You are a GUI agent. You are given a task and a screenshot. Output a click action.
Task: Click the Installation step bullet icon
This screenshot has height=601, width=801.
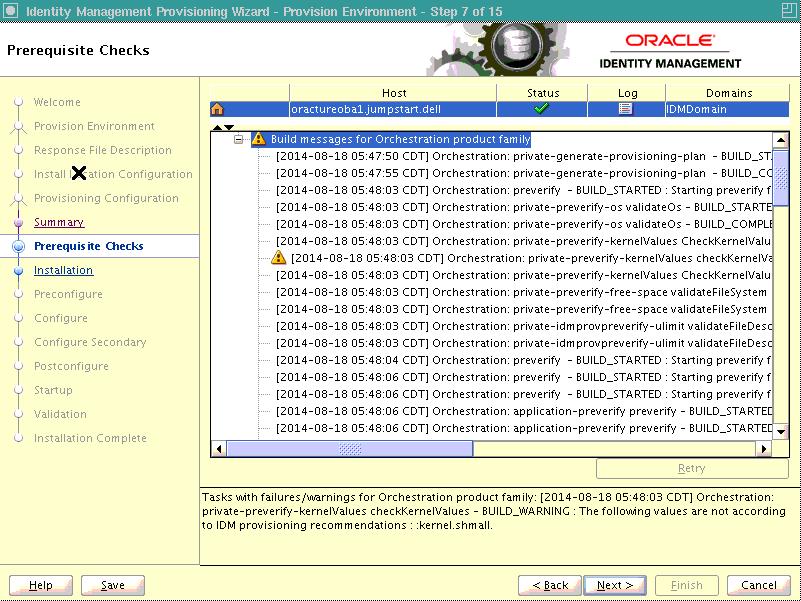(x=18, y=270)
